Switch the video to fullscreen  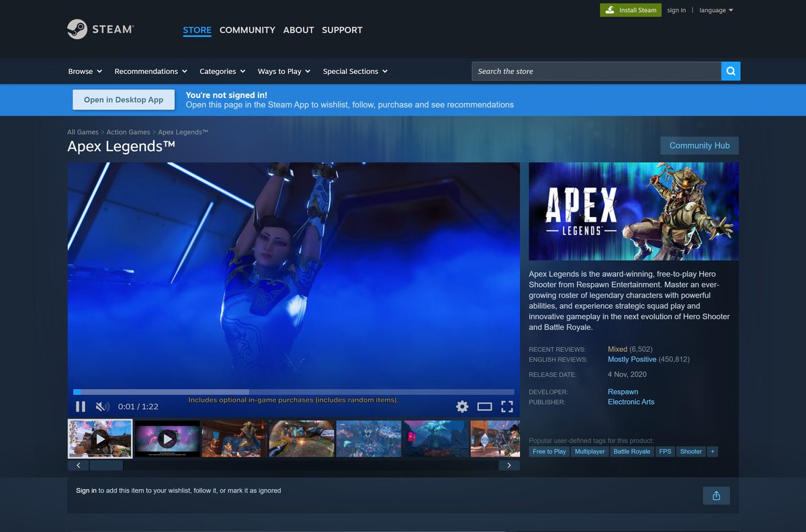pyautogui.click(x=507, y=406)
